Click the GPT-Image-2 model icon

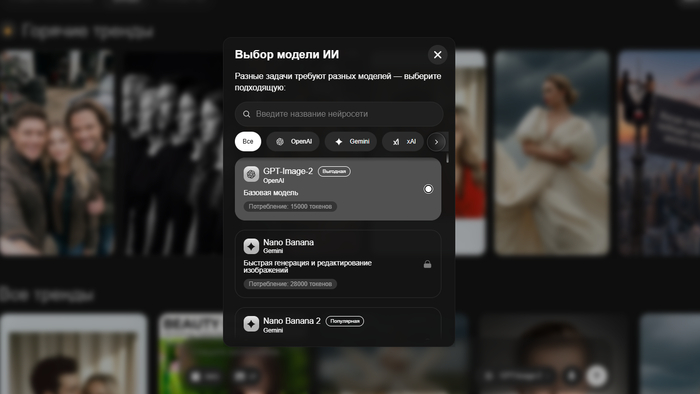(251, 174)
